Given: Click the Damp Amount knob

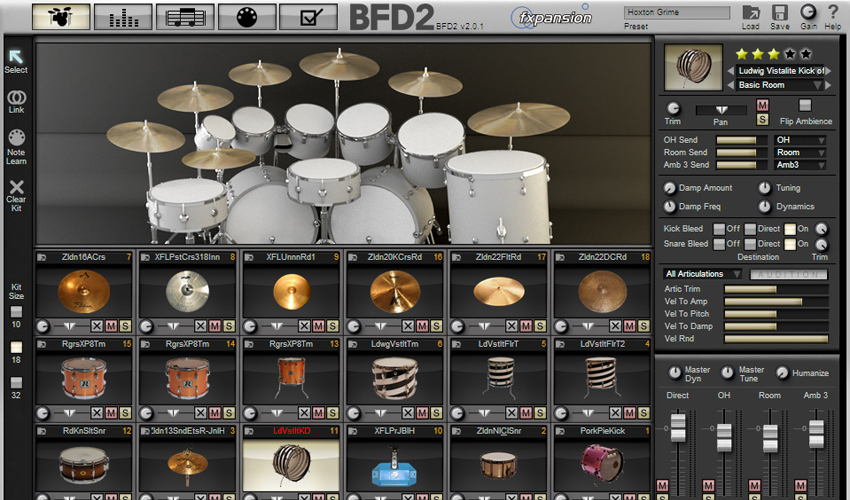Looking at the screenshot, I should [670, 188].
